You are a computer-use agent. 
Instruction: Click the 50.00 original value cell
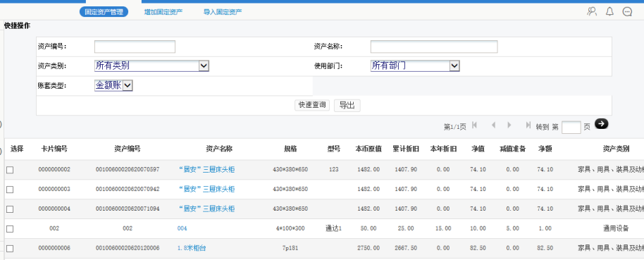(x=369, y=228)
